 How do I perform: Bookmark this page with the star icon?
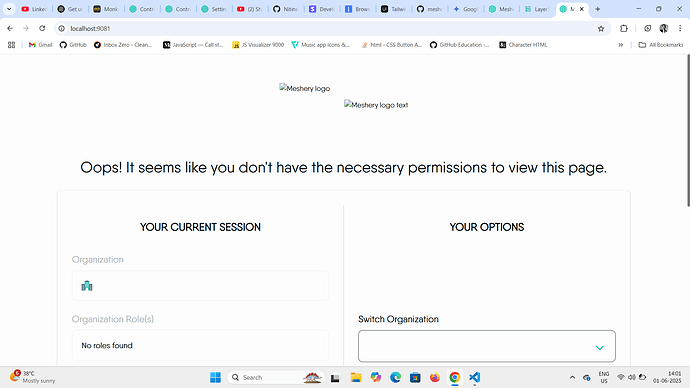coord(601,29)
